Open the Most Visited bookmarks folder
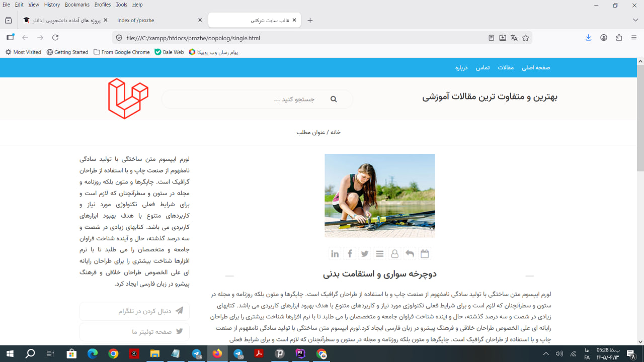 tap(23, 52)
